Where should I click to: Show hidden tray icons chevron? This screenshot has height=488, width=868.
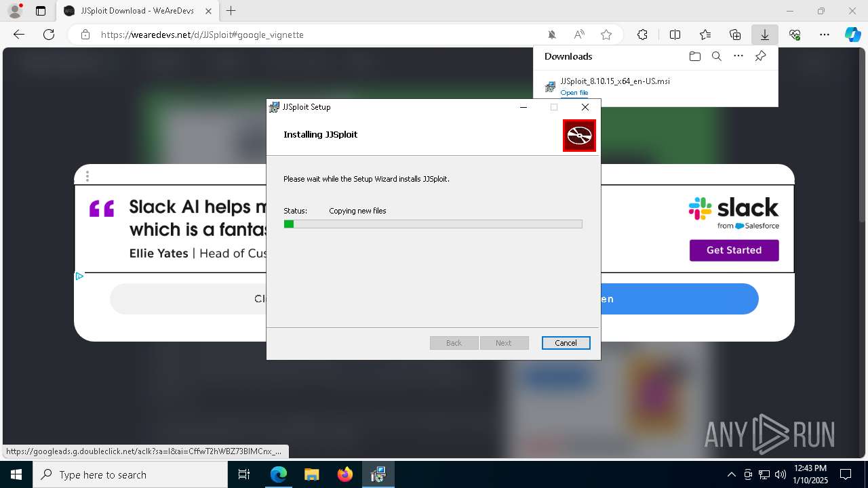[x=731, y=474]
